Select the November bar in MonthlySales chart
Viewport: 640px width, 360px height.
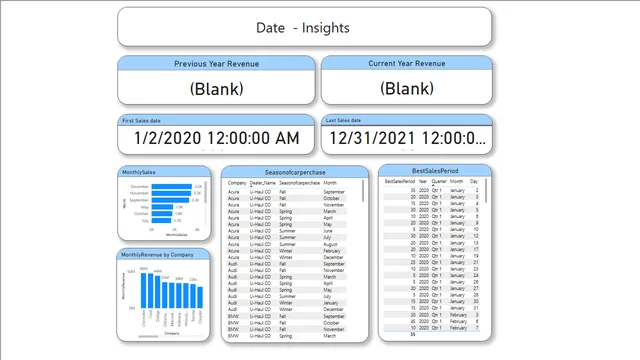pyautogui.click(x=171, y=193)
